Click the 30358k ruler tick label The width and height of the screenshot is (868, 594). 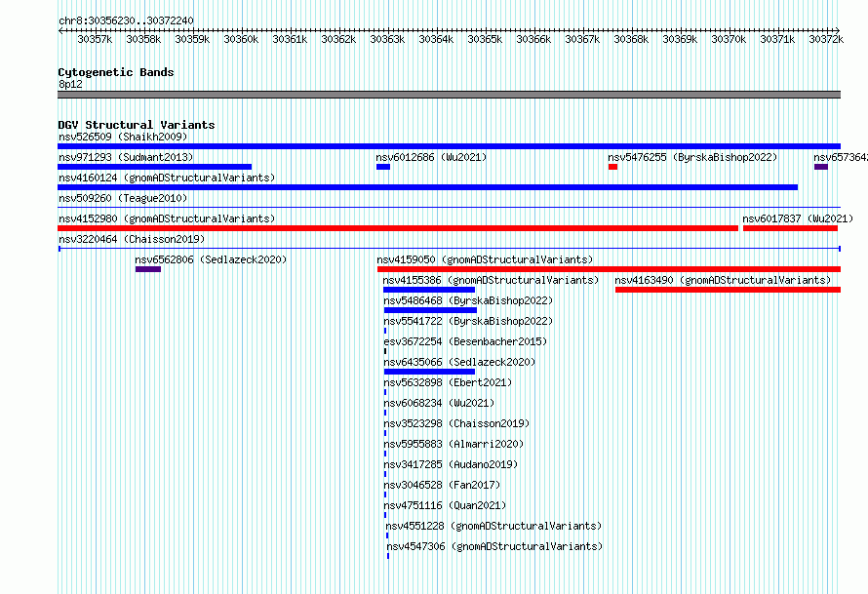click(143, 39)
